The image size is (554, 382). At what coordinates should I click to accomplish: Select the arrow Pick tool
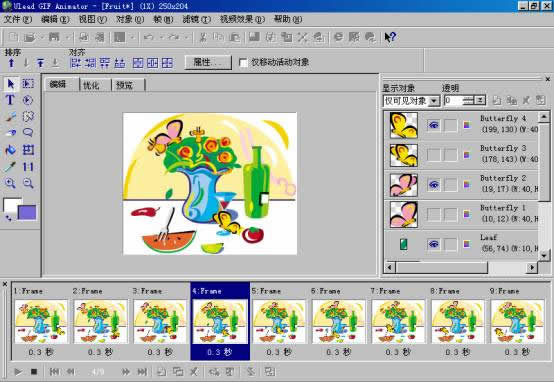point(11,84)
